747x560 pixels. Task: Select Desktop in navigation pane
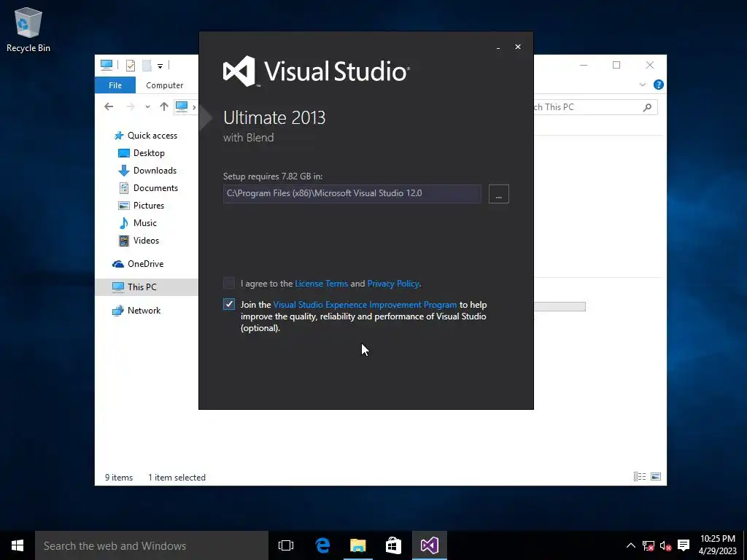(142, 153)
